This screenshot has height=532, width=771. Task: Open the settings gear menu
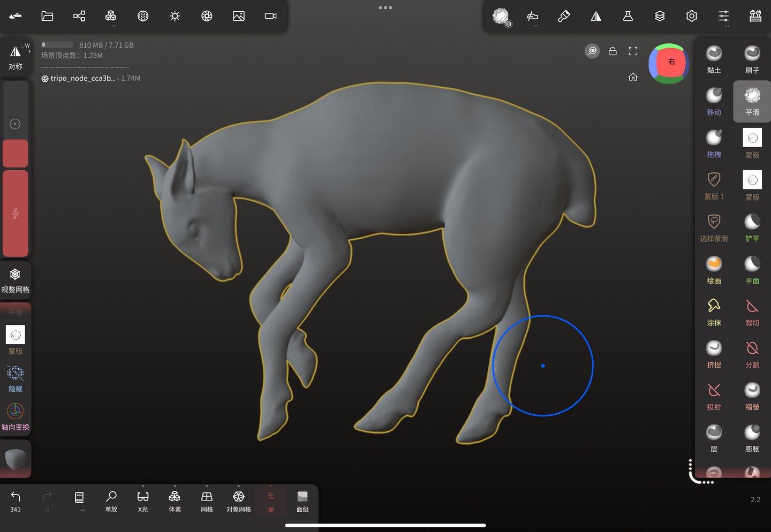(x=692, y=16)
